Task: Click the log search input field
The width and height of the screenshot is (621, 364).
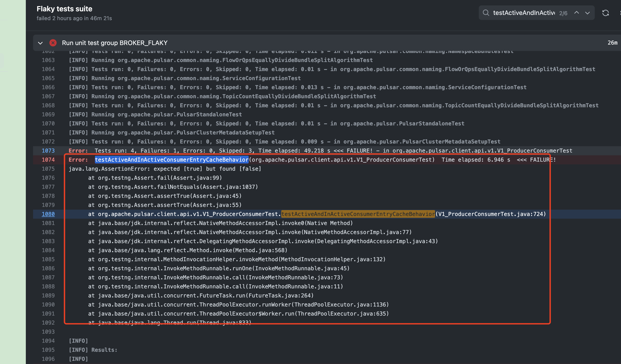Action: pyautogui.click(x=524, y=13)
